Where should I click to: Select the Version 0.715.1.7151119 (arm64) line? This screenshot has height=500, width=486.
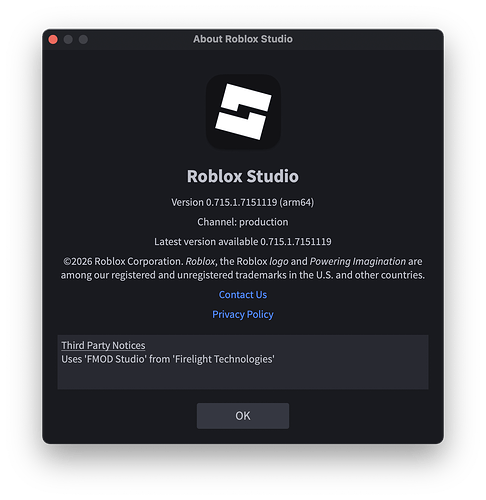click(243, 202)
